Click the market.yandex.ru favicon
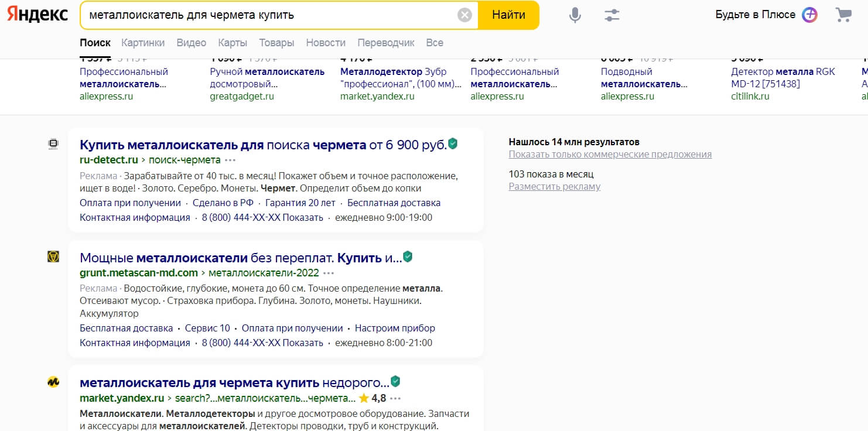The height and width of the screenshot is (431, 868). [53, 382]
